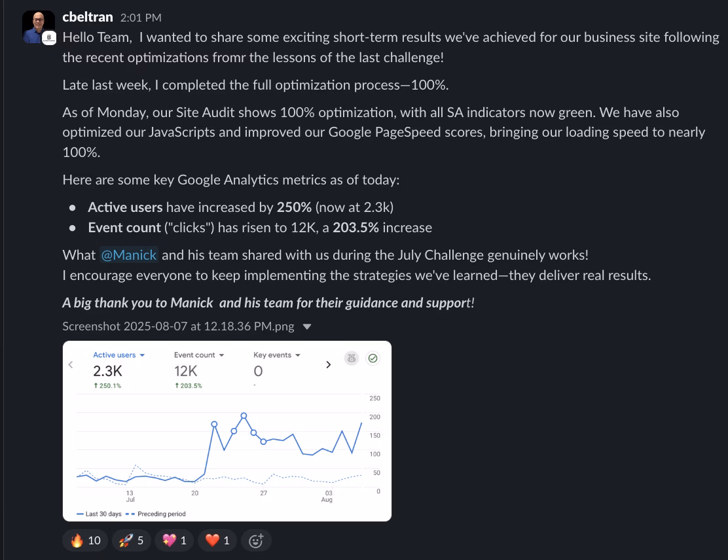Screen dimensions: 728x560
Task: Click the left chevron beside Active users
Action: pos(71,364)
